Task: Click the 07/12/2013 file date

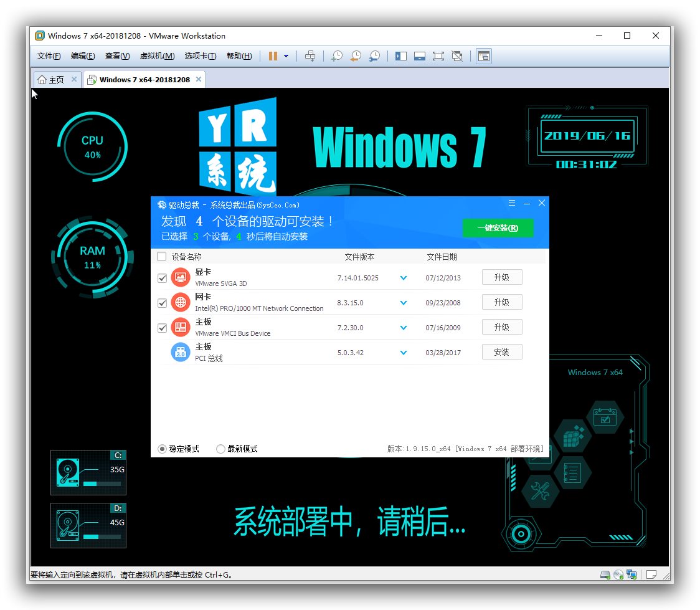Action: coord(443,278)
